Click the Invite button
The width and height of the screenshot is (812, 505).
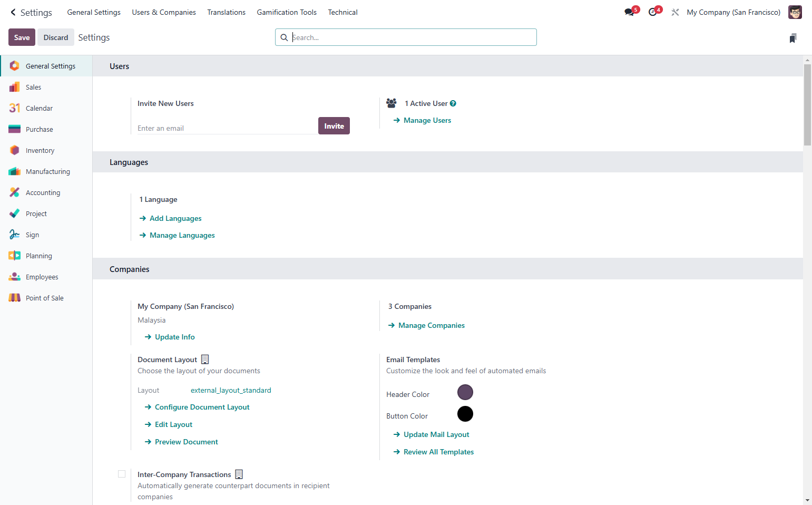click(x=334, y=126)
